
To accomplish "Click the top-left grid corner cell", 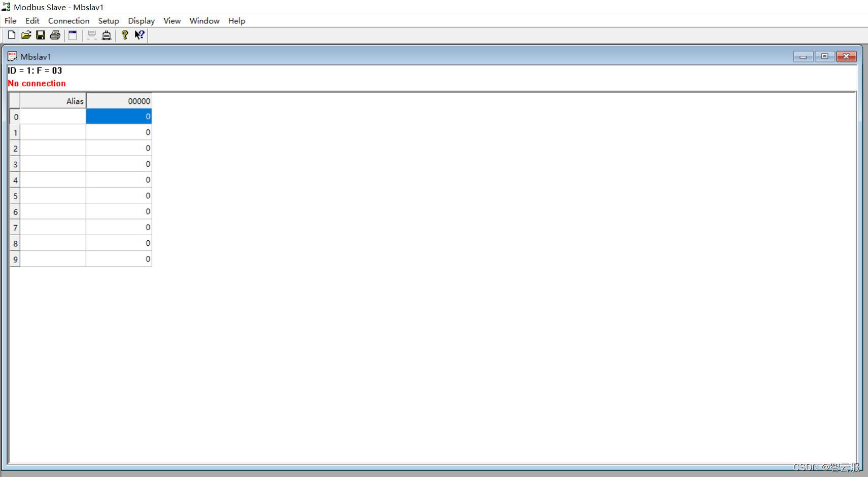I will [15, 101].
